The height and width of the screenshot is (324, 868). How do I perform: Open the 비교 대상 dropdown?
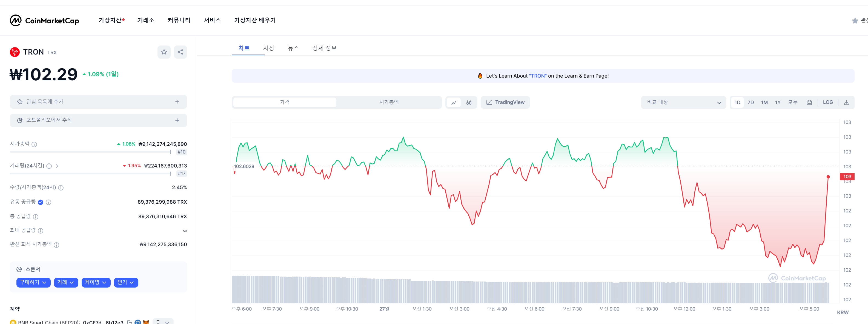point(683,103)
